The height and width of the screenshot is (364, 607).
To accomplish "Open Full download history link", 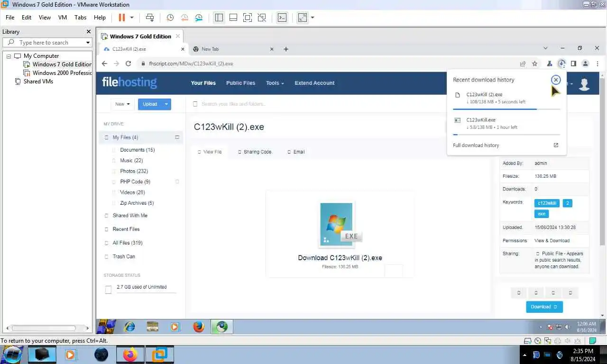I will [476, 146].
